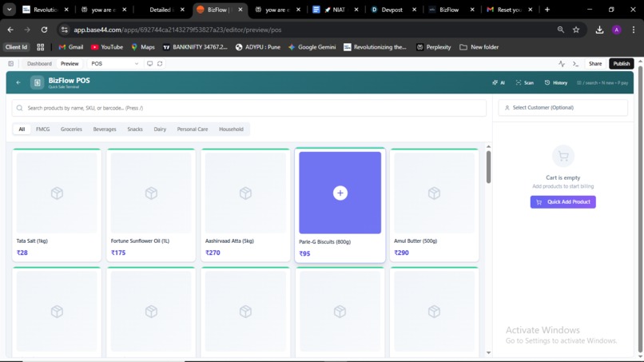Click the product list scroll down arrow
The width and height of the screenshot is (644, 362).
488,352
